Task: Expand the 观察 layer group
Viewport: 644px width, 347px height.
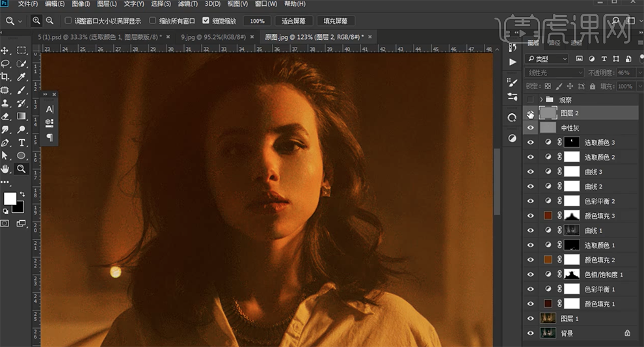Action: point(541,100)
